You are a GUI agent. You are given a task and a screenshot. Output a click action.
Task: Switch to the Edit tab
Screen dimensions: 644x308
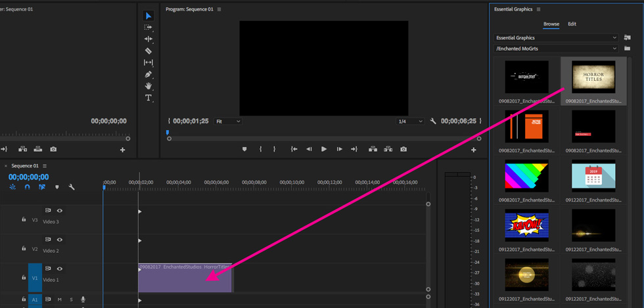(x=572, y=24)
